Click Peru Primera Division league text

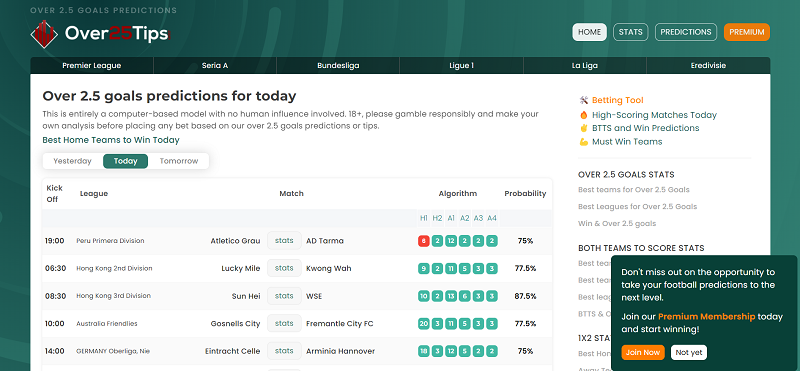(x=110, y=241)
